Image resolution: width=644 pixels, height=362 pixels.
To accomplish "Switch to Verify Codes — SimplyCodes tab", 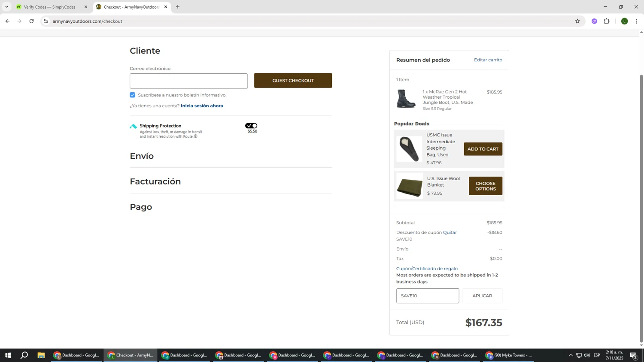I will pyautogui.click(x=52, y=7).
